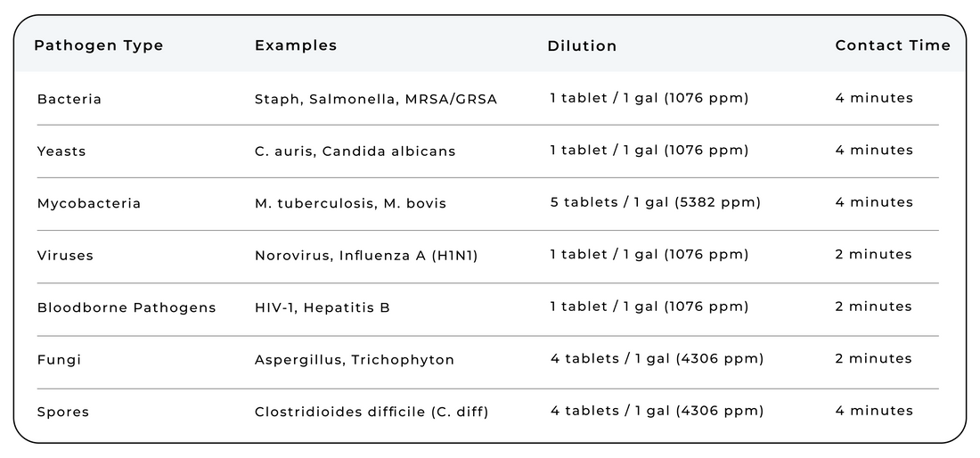
Task: Select the Aspergillus, Trichophyton examples cell
Action: [355, 360]
